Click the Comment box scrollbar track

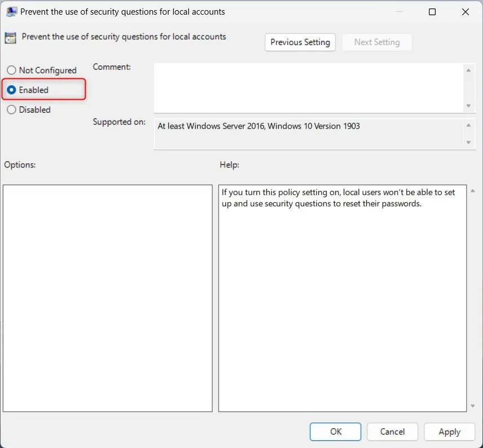coord(469,87)
